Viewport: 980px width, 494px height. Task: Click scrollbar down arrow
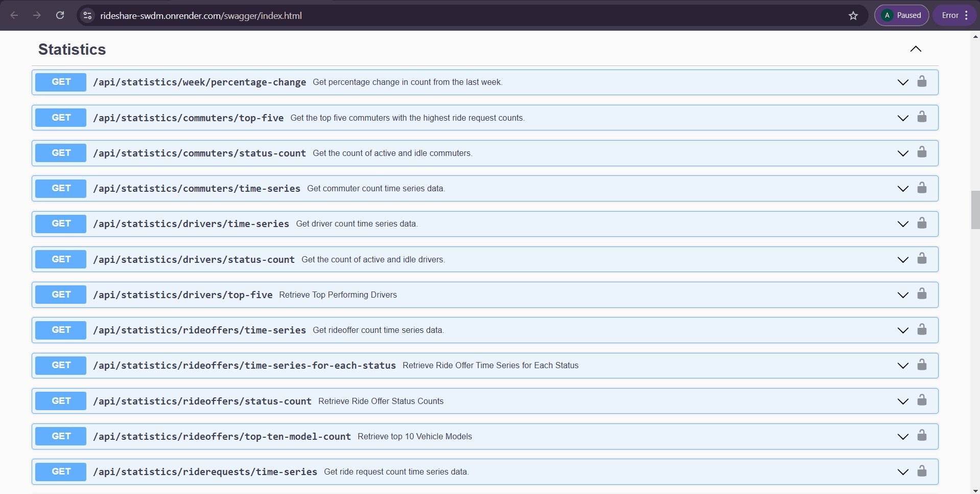[975, 490]
